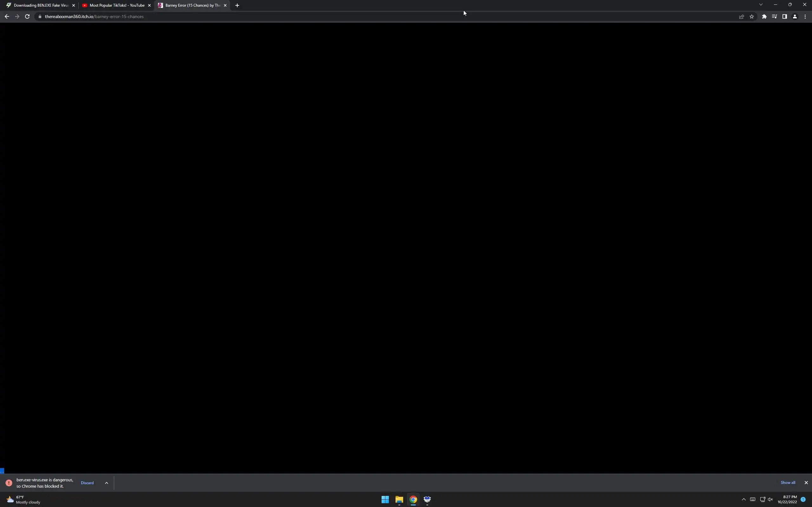Open Chrome three-dot menu
Viewport: 812px width, 507px height.
click(x=805, y=16)
